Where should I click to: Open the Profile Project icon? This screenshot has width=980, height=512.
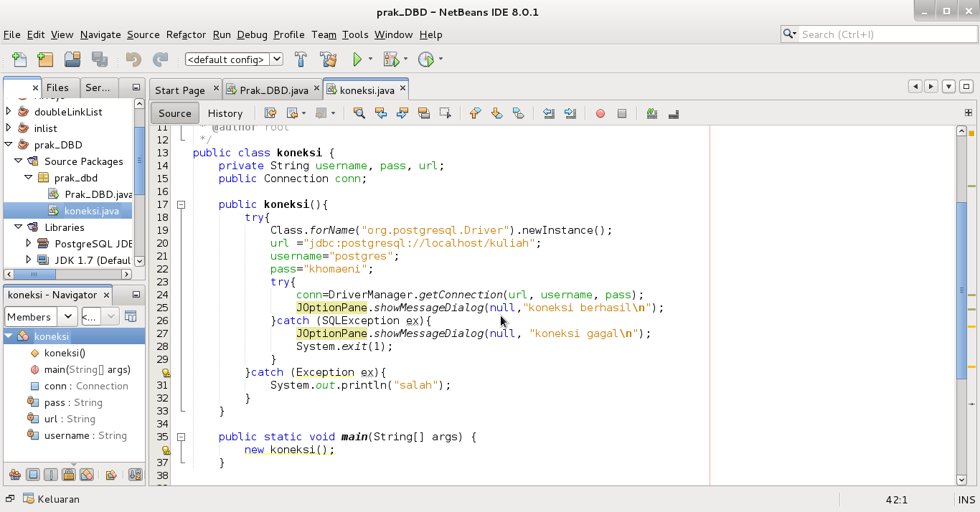[426, 60]
